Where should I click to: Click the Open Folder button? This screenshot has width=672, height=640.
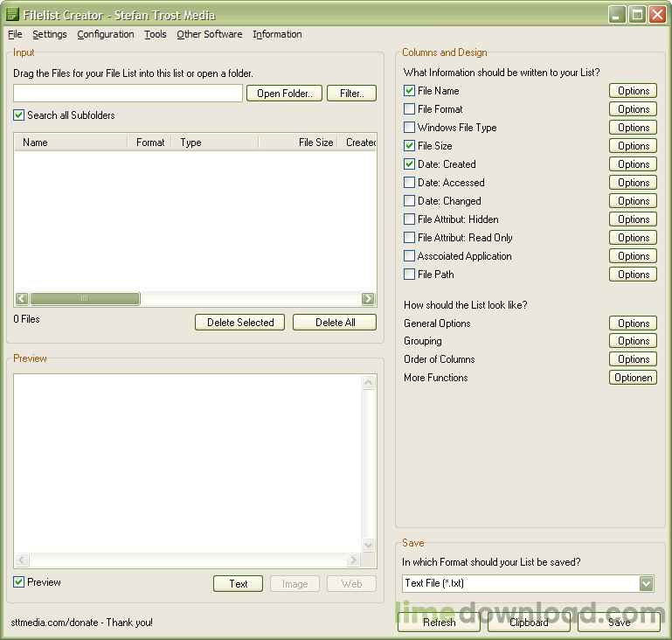pos(285,94)
